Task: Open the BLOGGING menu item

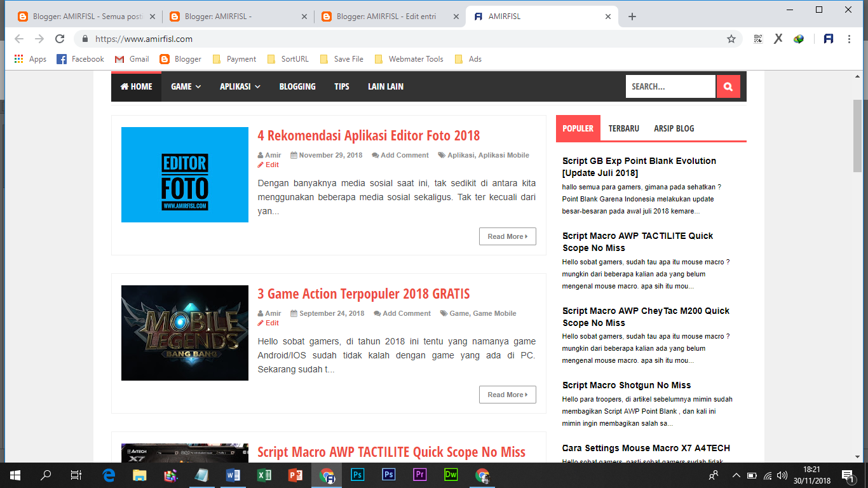Action: pyautogui.click(x=297, y=86)
